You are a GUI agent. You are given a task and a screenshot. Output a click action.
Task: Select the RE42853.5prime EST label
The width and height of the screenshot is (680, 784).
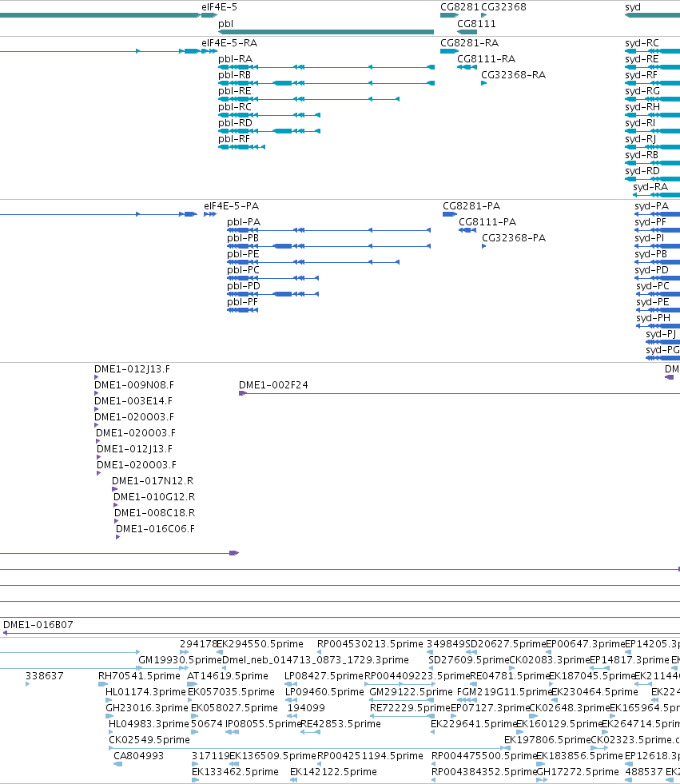coord(340,724)
